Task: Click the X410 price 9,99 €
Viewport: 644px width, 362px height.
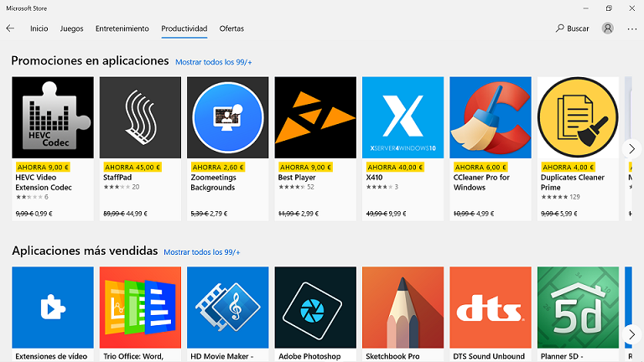Action: [397, 214]
